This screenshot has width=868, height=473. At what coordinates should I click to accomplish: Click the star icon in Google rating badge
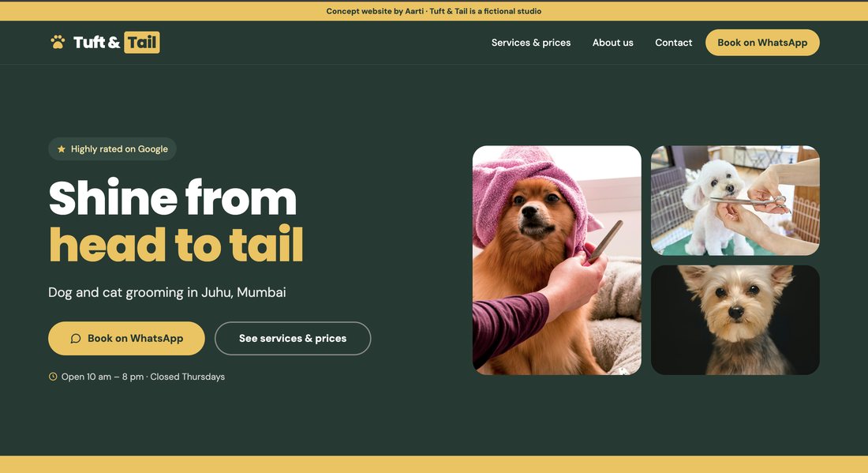coord(62,149)
